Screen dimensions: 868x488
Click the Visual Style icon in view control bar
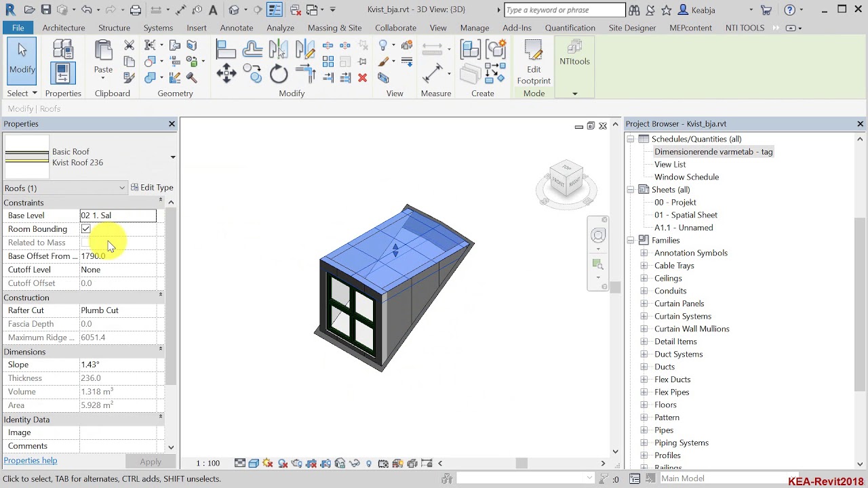(x=254, y=464)
